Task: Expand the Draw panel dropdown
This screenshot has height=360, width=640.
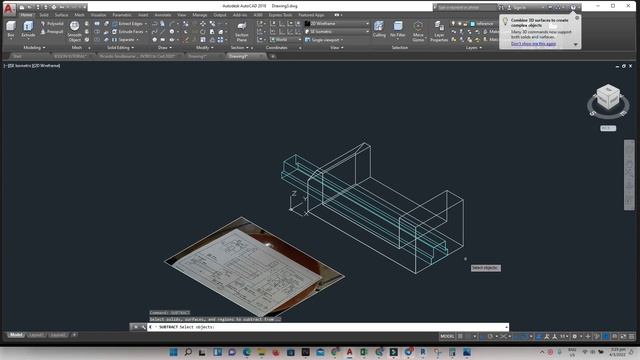Action: click(x=164, y=48)
